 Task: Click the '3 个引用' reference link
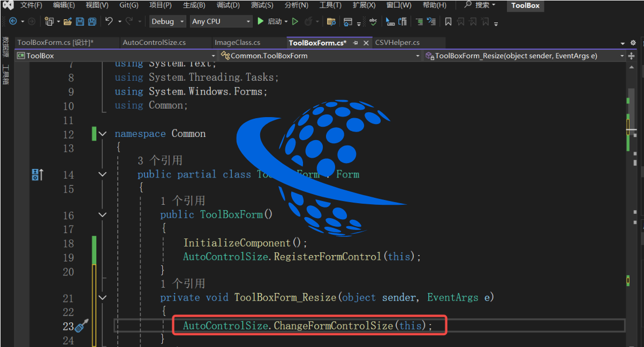click(x=160, y=160)
